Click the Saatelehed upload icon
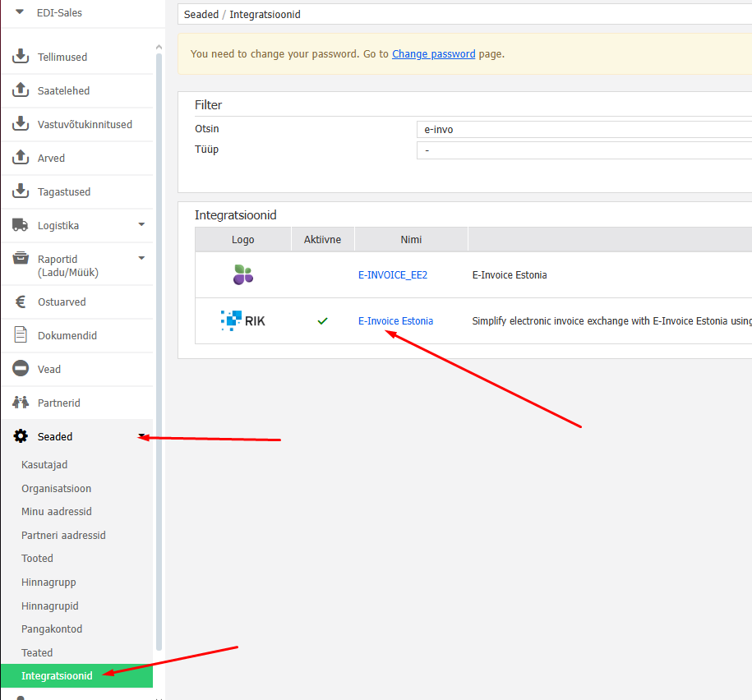Viewport: 752px width, 700px height. 21,90
